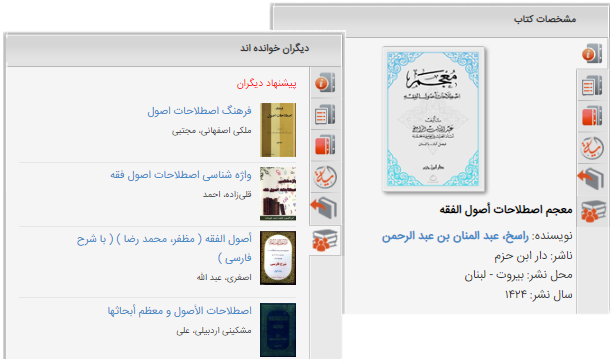Open table of contents icon in 'دیگران خوانده اند' sidebar
This screenshot has width=613, height=364.
325,114
